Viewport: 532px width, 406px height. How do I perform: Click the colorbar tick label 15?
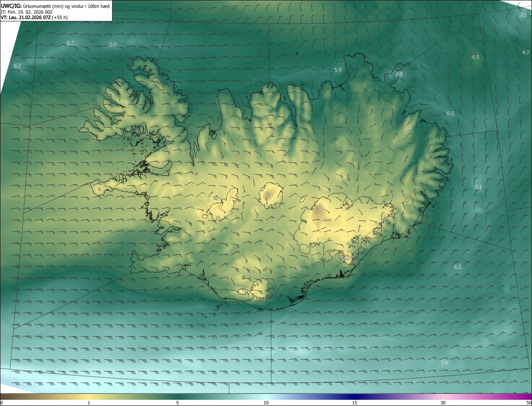[355, 403]
